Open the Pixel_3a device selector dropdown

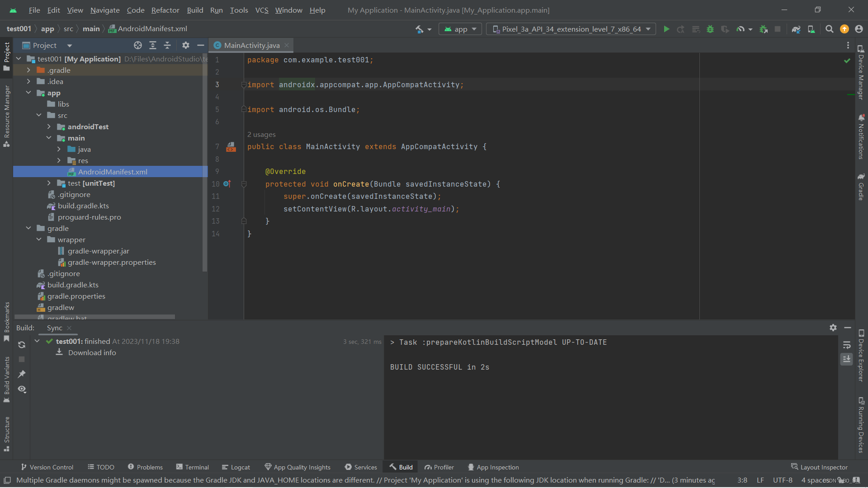pyautogui.click(x=571, y=29)
